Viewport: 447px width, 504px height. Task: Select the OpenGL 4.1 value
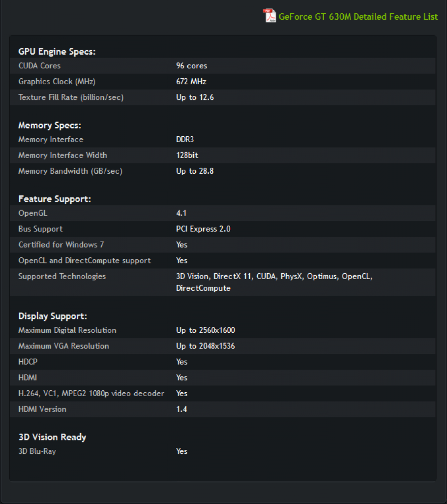[181, 213]
